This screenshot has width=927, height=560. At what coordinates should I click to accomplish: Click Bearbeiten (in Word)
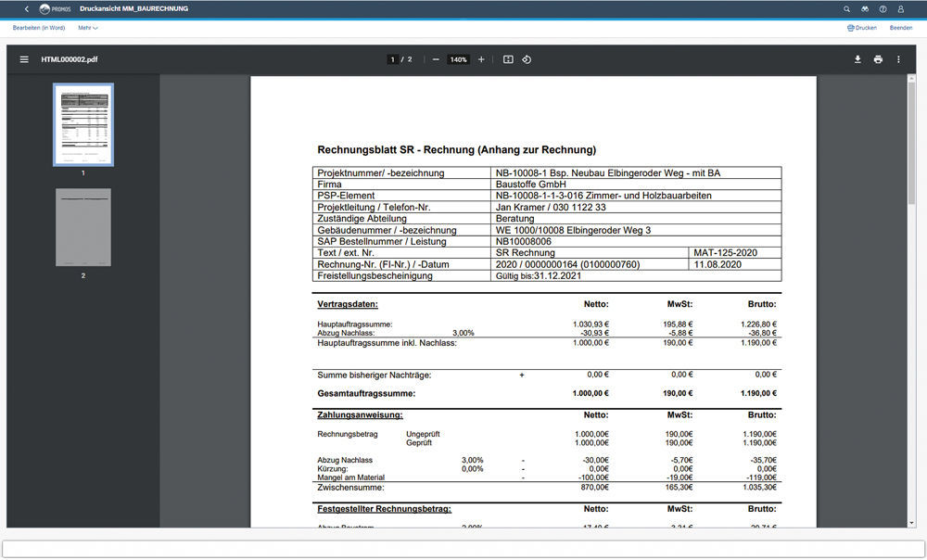39,28
